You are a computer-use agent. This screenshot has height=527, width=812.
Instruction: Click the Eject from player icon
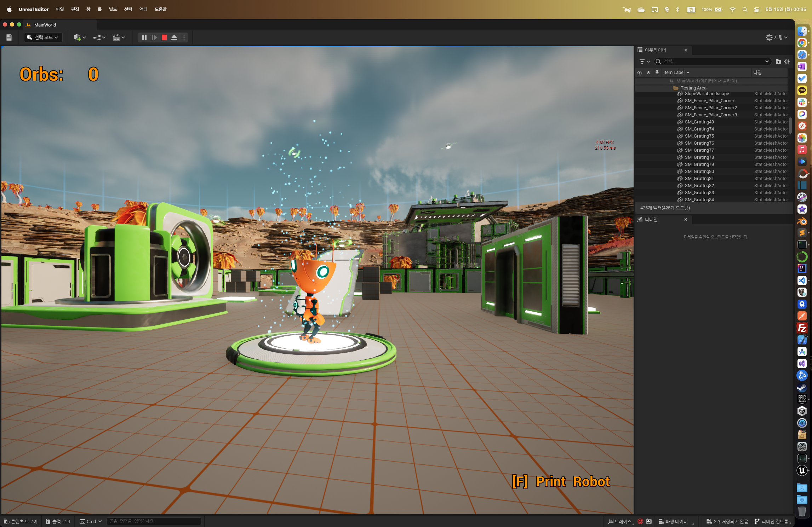174,37
